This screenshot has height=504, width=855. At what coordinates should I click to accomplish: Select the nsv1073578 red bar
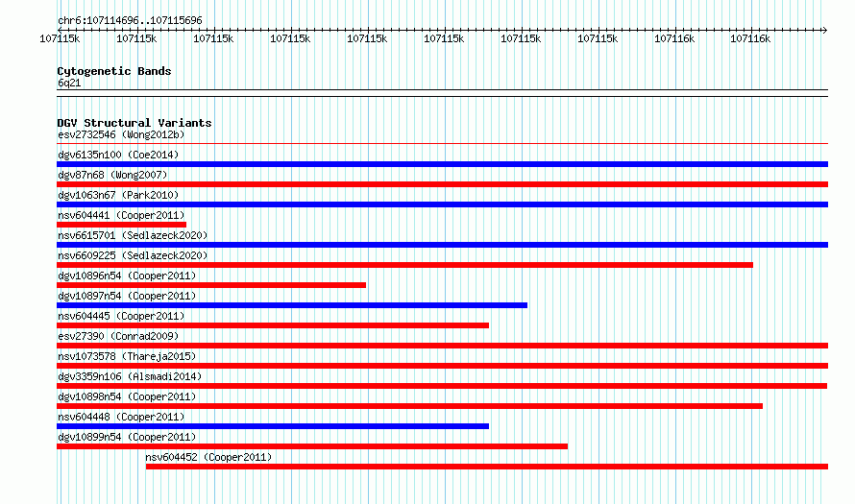[x=442, y=366]
